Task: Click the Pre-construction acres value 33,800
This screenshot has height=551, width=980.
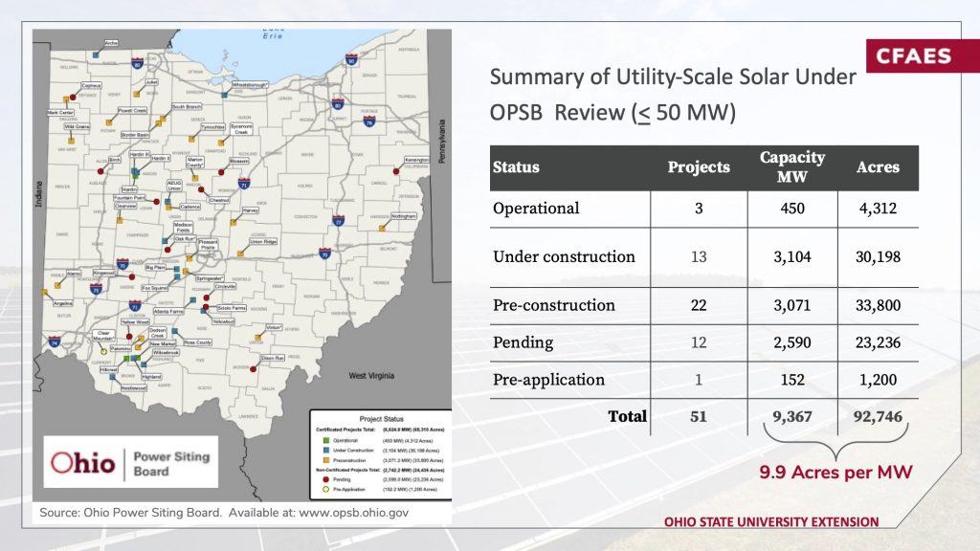Action: pyautogui.click(x=878, y=305)
